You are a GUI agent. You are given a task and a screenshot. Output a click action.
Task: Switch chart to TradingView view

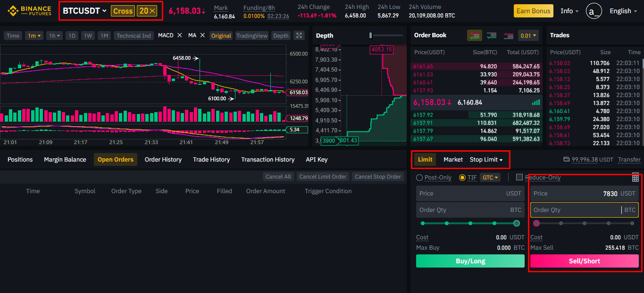click(252, 35)
